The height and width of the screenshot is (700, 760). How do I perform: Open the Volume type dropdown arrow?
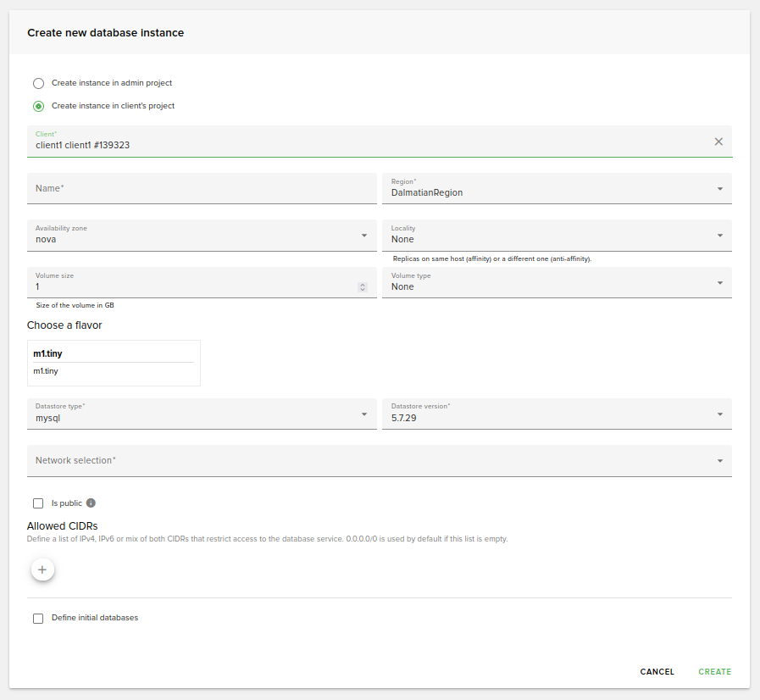coord(719,282)
